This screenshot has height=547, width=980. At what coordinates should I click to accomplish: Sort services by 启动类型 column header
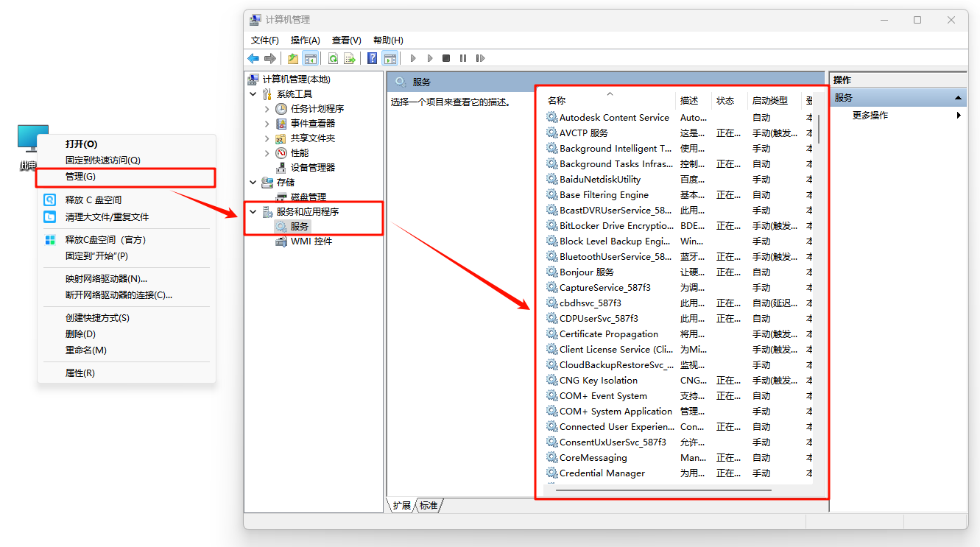coord(769,101)
